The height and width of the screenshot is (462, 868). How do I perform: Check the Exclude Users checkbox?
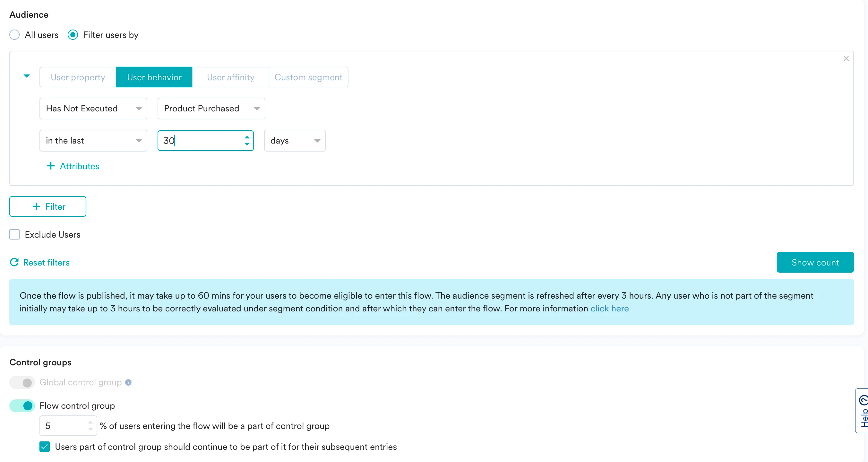(x=14, y=234)
